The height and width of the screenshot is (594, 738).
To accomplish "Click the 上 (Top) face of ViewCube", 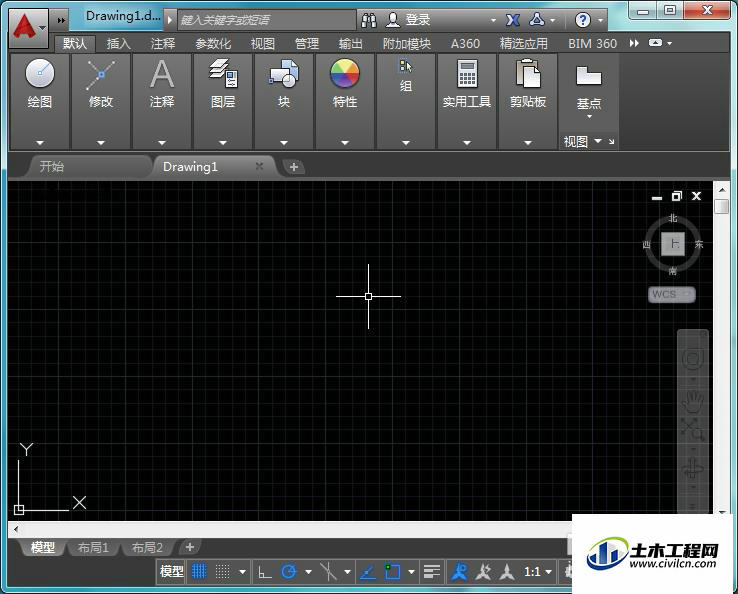I will (673, 244).
